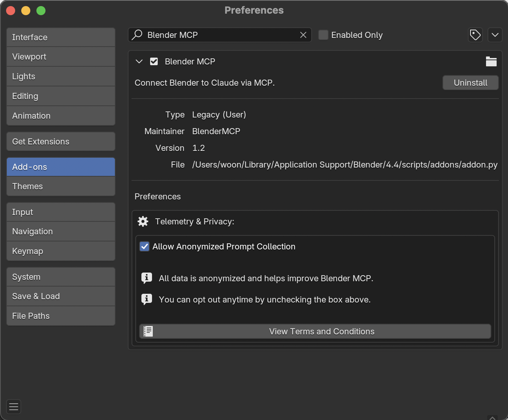Click 'Connect Blender to Claude via MCP.' description
Viewport: 508px width, 420px height.
tap(205, 83)
